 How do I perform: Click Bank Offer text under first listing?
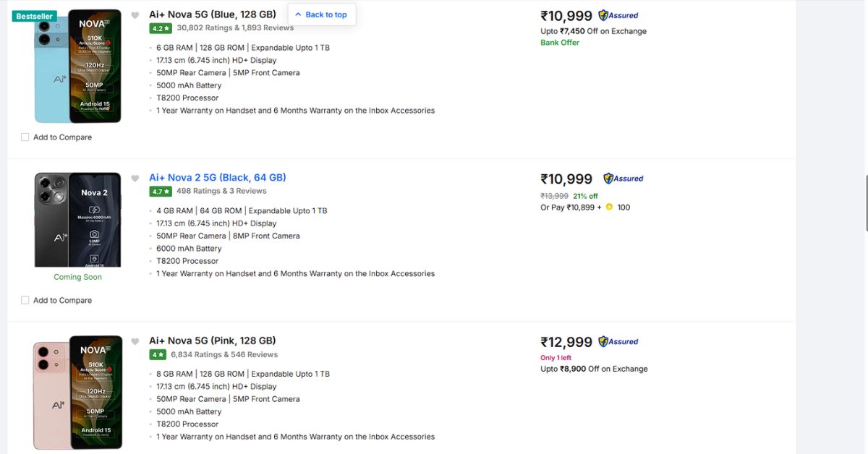pos(560,43)
